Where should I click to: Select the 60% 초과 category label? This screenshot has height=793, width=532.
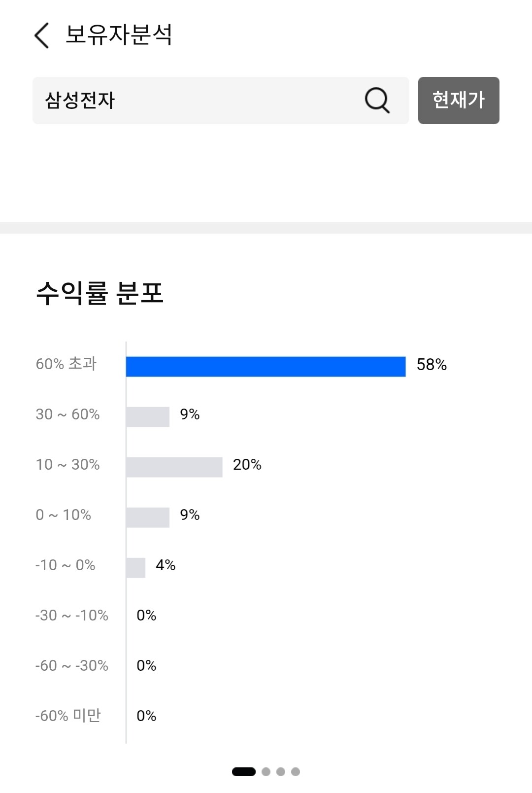tap(66, 364)
